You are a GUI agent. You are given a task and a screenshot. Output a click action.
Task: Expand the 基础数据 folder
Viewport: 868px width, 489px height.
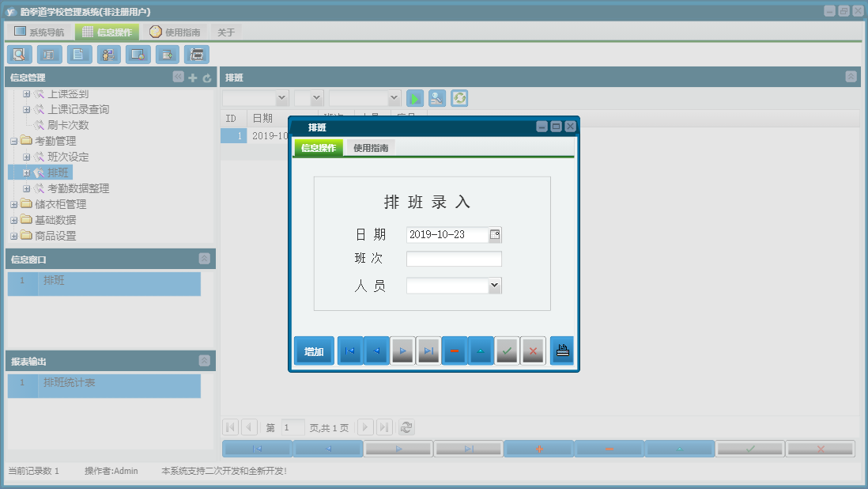(x=14, y=221)
